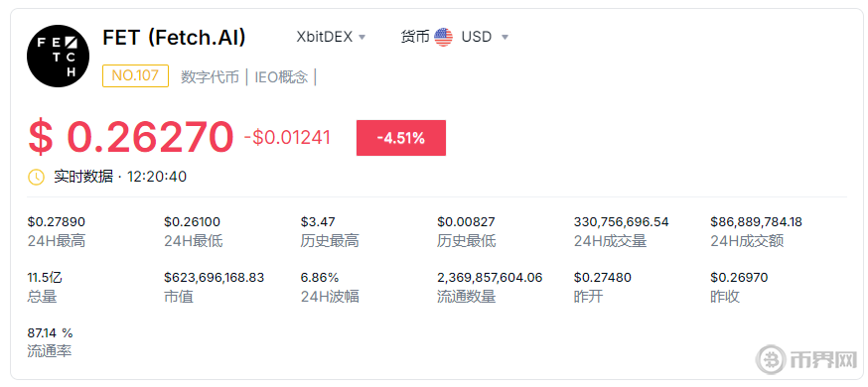Open the IEO概念 category tag
The width and height of the screenshot is (868, 387).
281,76
